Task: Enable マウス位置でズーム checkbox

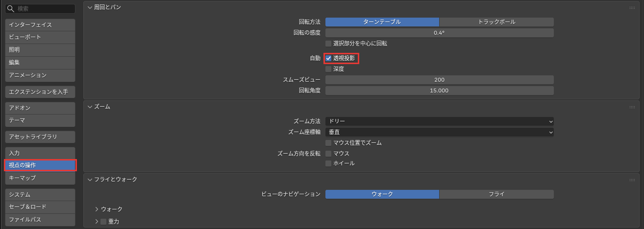Action: coord(328,143)
